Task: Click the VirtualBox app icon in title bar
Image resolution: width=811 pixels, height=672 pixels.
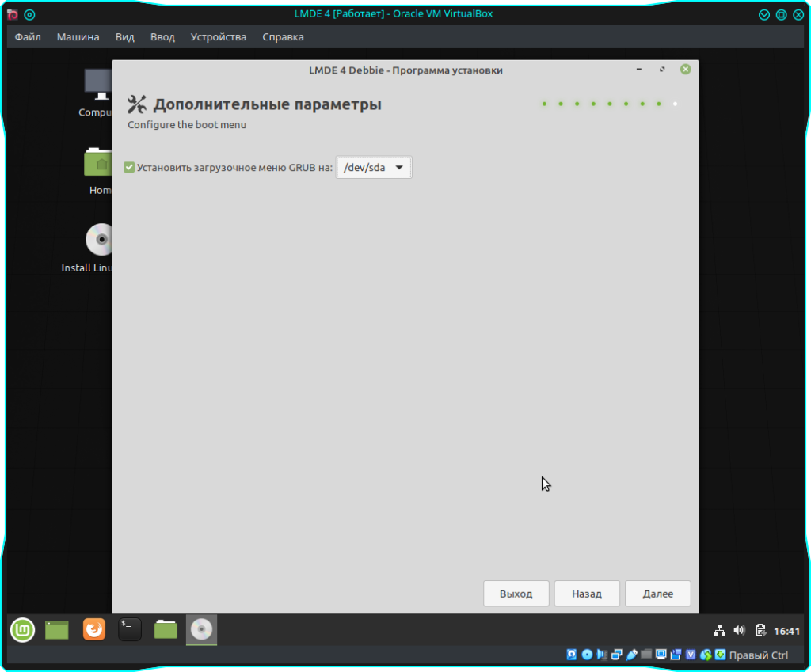Action: point(13,14)
